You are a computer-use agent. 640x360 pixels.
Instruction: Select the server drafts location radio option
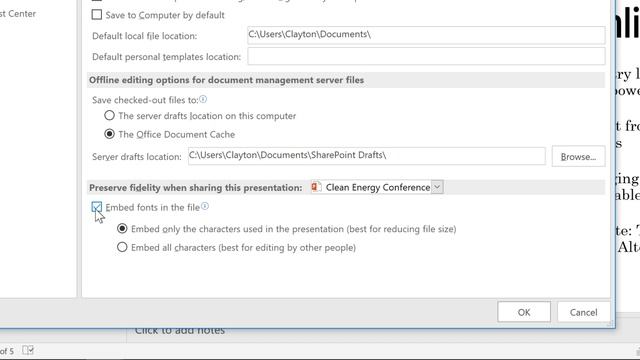point(109,116)
